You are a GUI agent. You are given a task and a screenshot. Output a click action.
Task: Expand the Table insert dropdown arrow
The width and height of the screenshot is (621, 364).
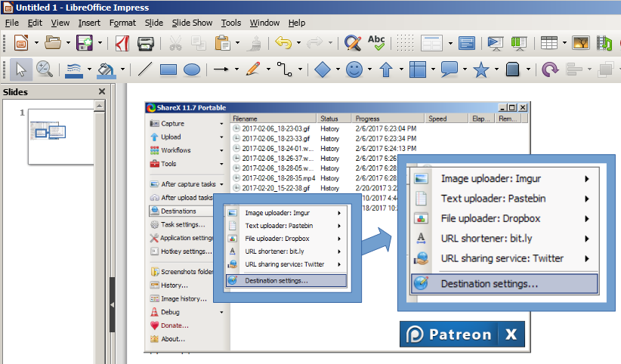(x=564, y=43)
